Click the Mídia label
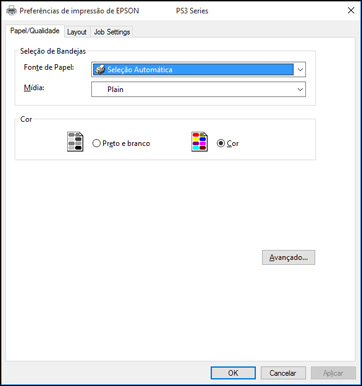362x386 pixels. point(34,88)
